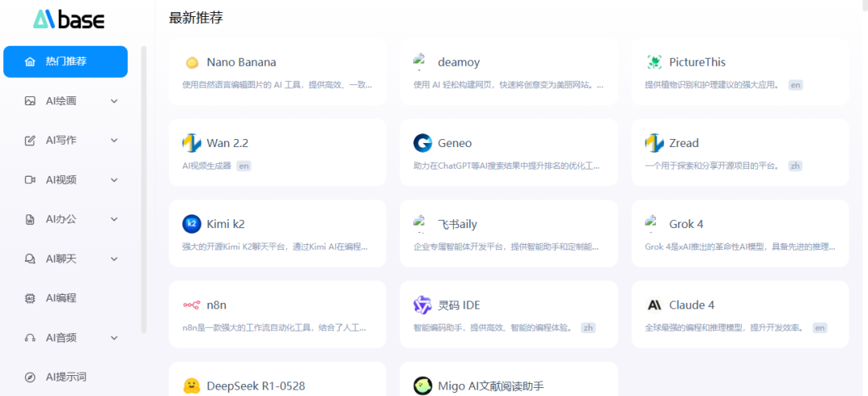Open the AI写作 sidebar label
The height and width of the screenshot is (396, 868).
click(61, 141)
